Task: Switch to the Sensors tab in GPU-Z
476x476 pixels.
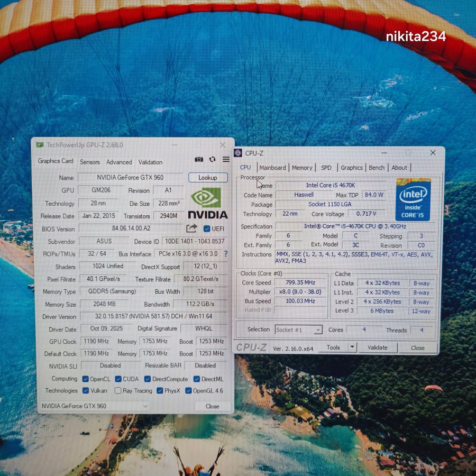Action: click(89, 162)
